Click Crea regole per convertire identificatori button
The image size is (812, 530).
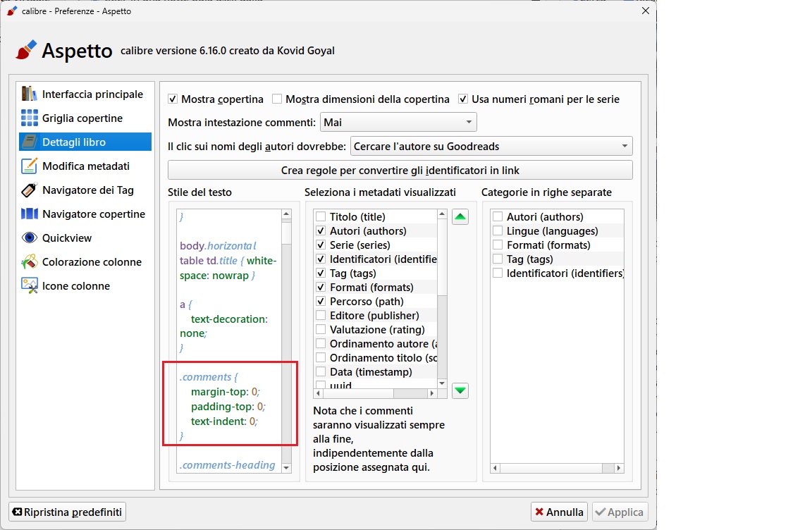click(x=400, y=171)
